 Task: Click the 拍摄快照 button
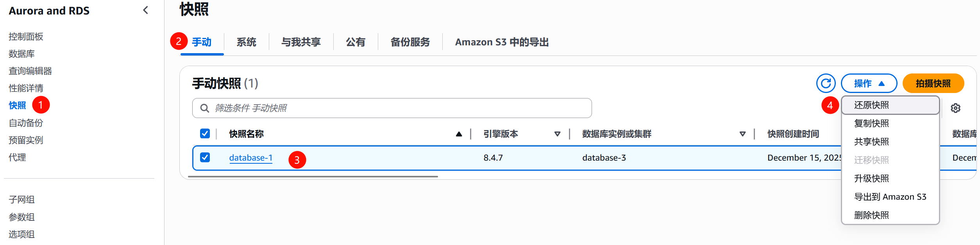coord(934,83)
